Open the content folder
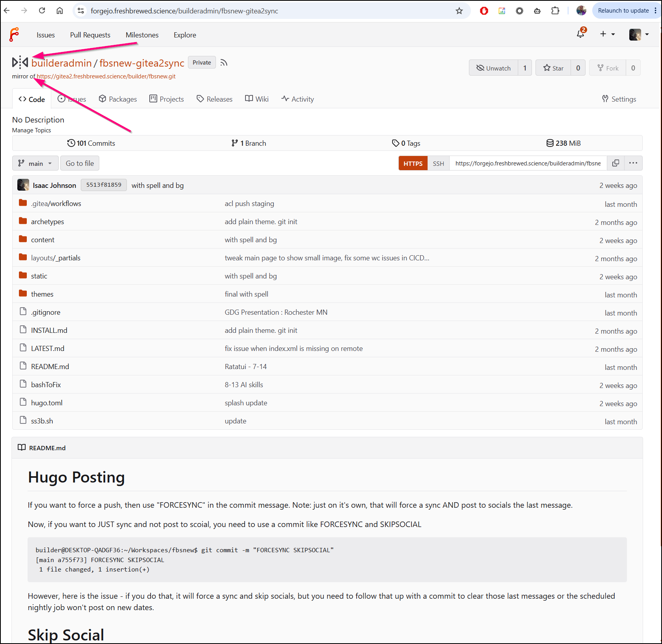Viewport: 662px width, 644px height. click(x=43, y=240)
